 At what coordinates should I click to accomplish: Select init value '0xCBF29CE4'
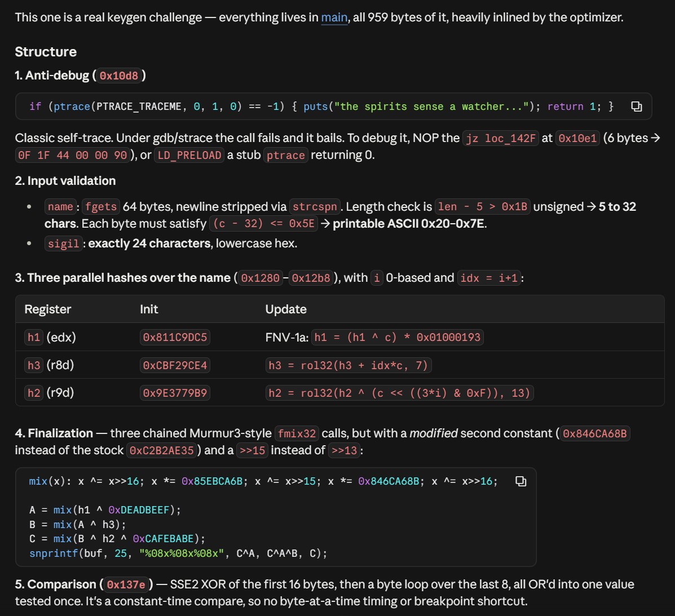click(x=175, y=365)
